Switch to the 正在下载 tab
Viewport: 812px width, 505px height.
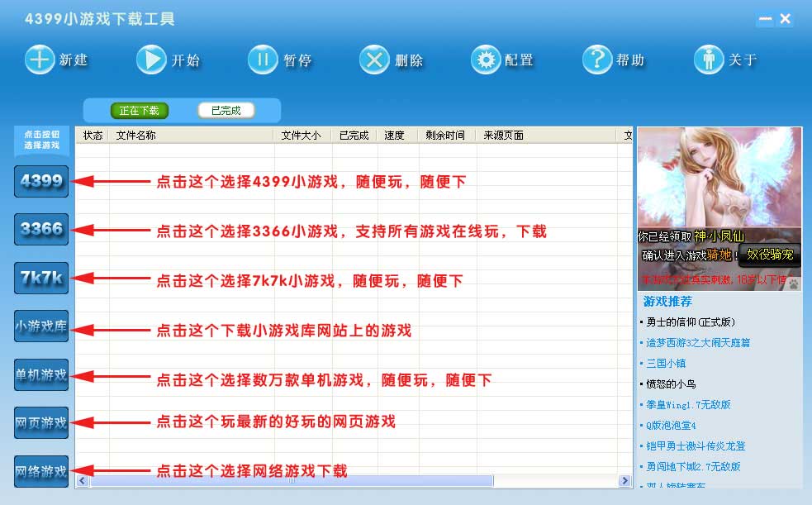(140, 110)
